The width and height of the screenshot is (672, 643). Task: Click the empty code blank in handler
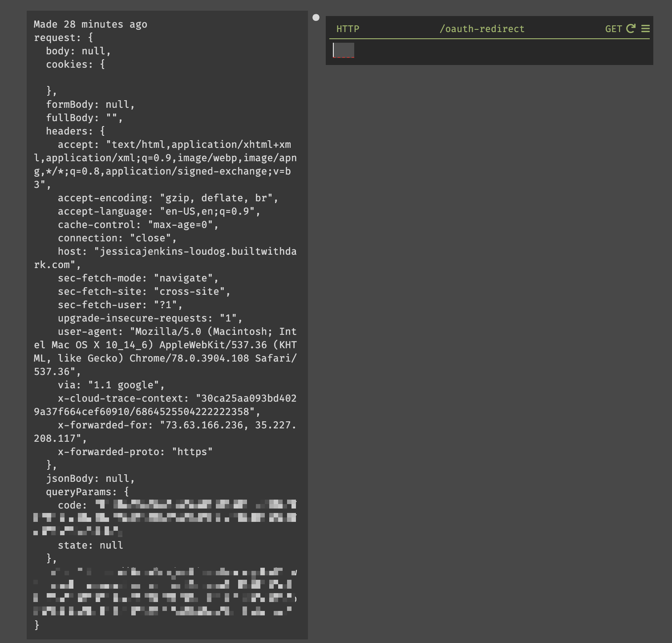[344, 50]
